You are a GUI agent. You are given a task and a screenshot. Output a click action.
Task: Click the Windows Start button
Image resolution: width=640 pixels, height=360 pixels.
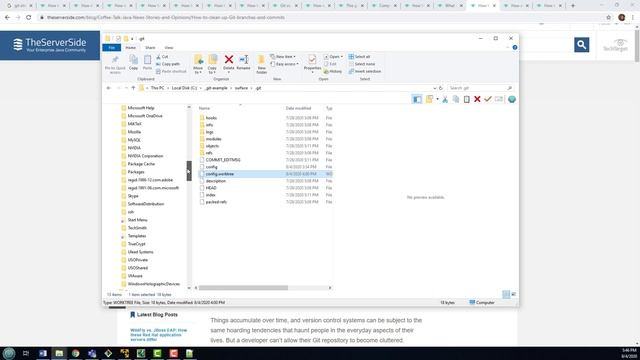(9, 353)
